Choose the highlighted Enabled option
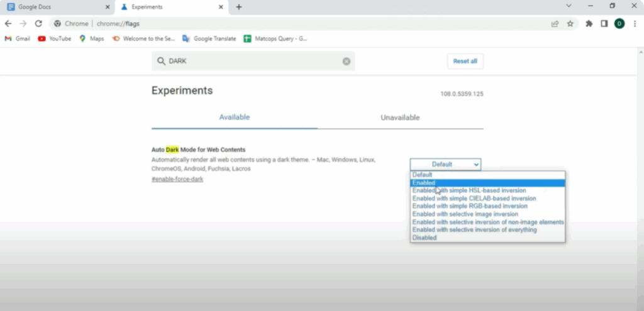This screenshot has height=311, width=644. tap(487, 183)
